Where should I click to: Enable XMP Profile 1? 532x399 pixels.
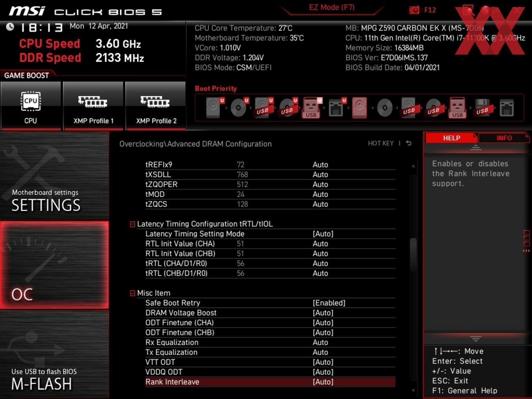[x=93, y=106]
